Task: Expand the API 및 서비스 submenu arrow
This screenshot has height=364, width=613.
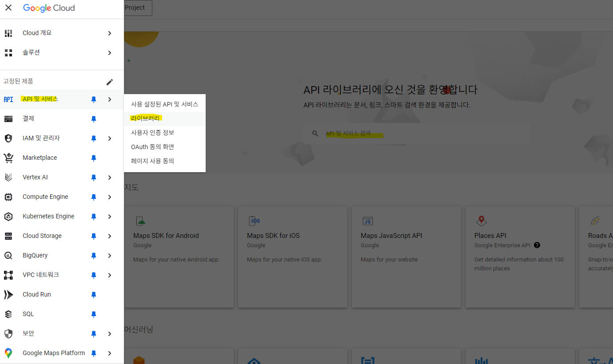Action: [x=110, y=99]
